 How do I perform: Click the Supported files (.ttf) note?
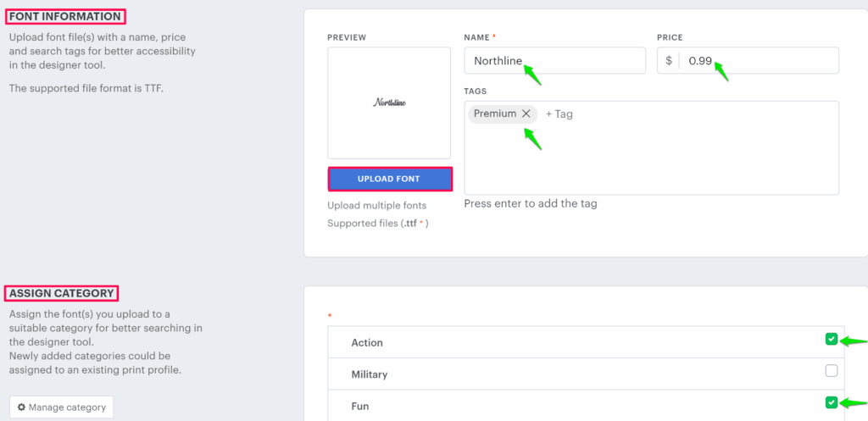(377, 223)
